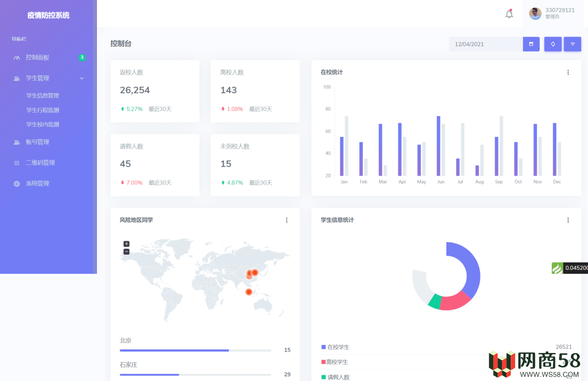Collapse the 学生管理 submenu chevron

(82, 79)
